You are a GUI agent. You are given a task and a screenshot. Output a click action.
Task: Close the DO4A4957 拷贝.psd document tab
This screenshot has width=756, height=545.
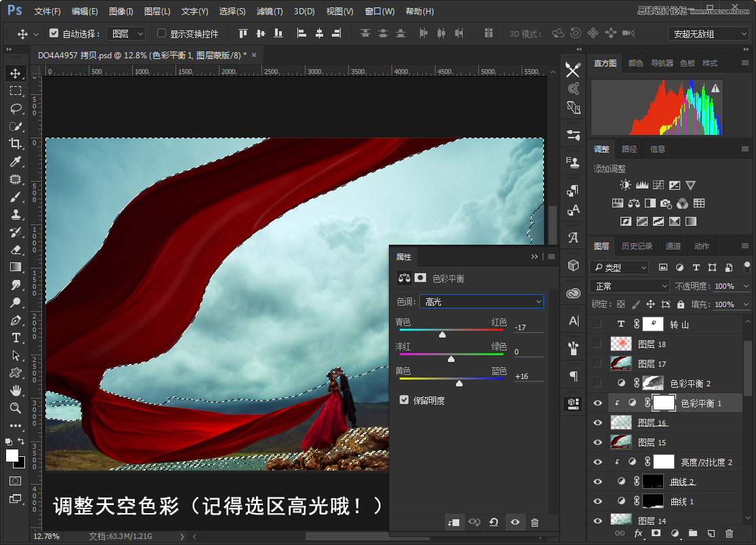coord(254,55)
